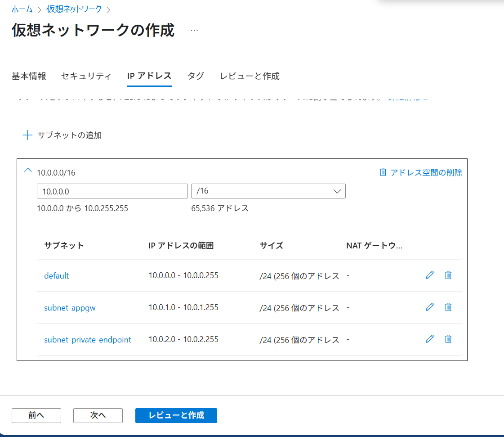Click the NAT ゲートウ... column header
Screen dimensions: 504x437
(374, 246)
